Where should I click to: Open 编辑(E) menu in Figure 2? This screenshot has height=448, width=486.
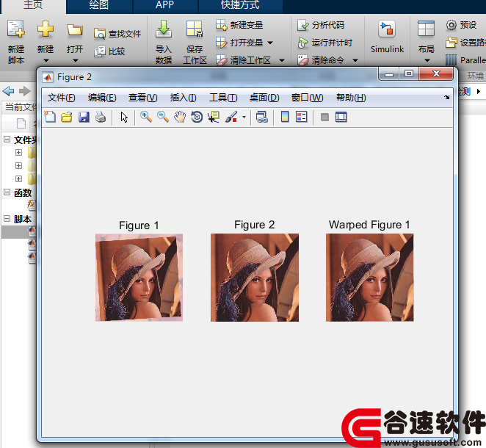[102, 98]
